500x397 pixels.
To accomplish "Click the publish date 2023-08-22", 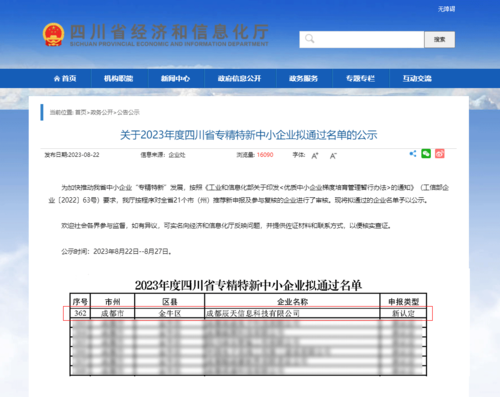I will click(x=84, y=155).
